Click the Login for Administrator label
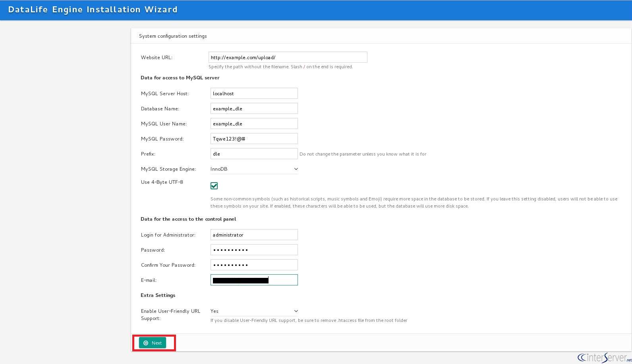 click(x=168, y=235)
